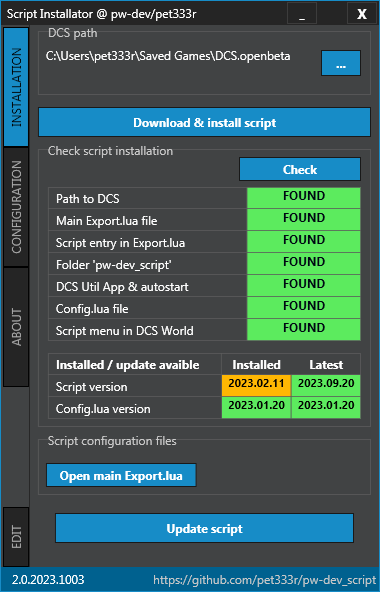Click FOUND status for DCS Util App & autostart
This screenshot has width=380, height=592.
tap(304, 286)
